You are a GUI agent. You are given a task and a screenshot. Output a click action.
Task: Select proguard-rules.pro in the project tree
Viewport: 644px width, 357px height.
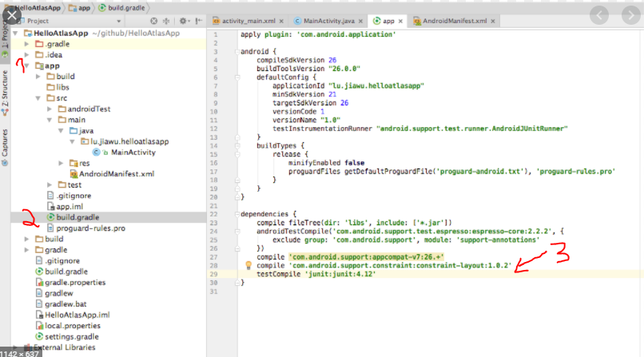tap(90, 228)
